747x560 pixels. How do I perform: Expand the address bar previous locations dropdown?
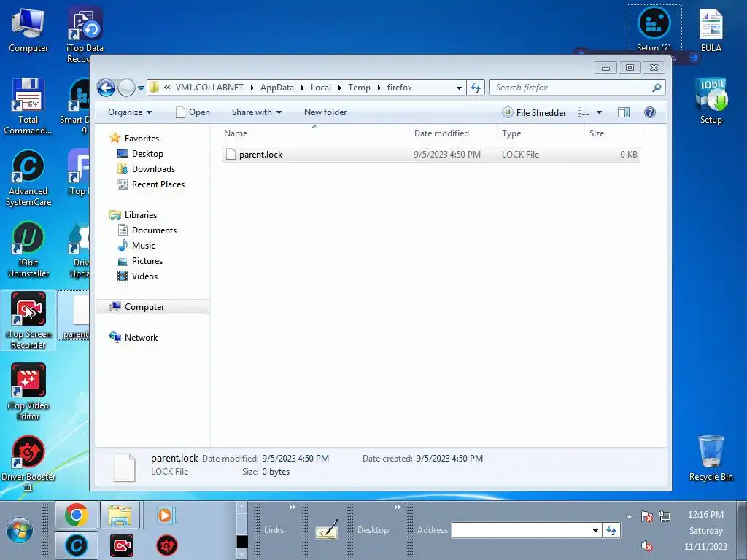[459, 87]
